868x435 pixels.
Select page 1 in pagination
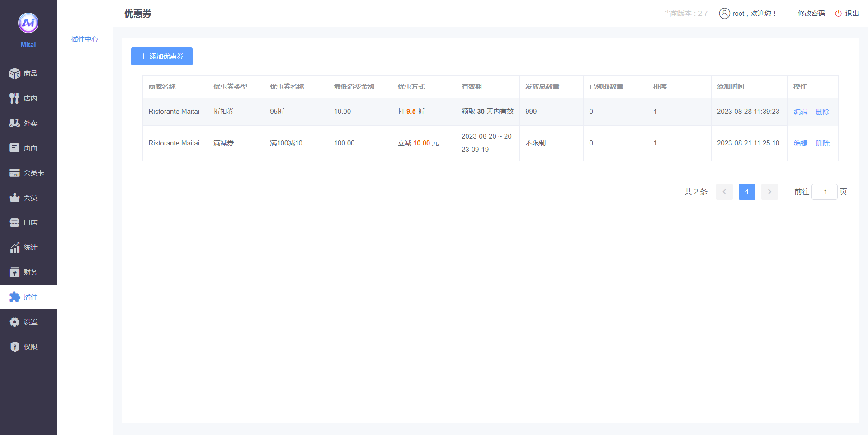point(747,192)
